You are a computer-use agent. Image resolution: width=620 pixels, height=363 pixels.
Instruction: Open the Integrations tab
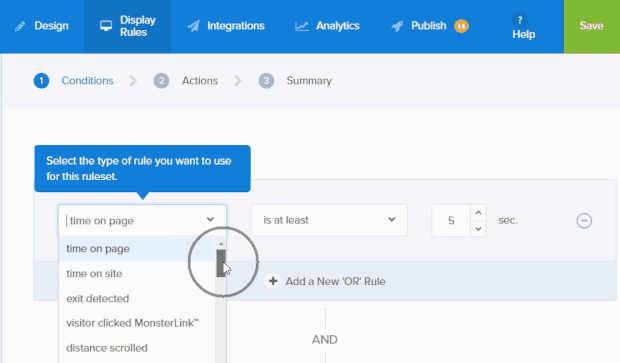tap(226, 26)
